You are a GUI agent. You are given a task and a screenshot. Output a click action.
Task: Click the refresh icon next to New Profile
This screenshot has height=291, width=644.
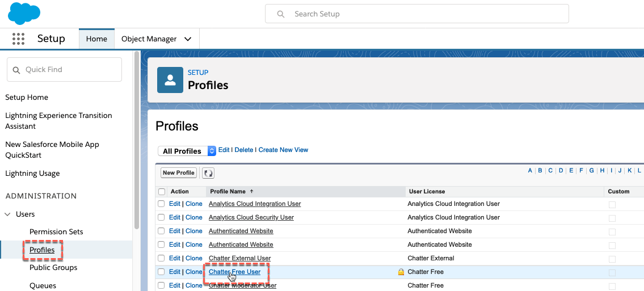coord(208,173)
